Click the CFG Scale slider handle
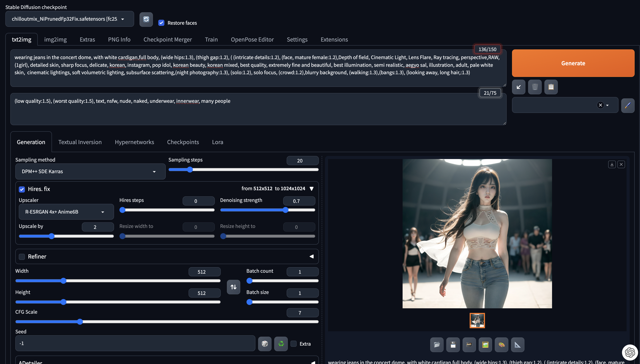 80,322
